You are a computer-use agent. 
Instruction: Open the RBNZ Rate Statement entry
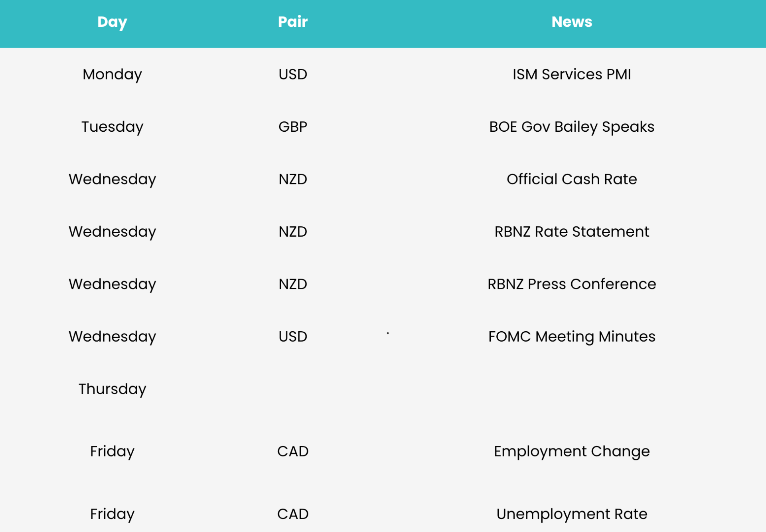(572, 231)
